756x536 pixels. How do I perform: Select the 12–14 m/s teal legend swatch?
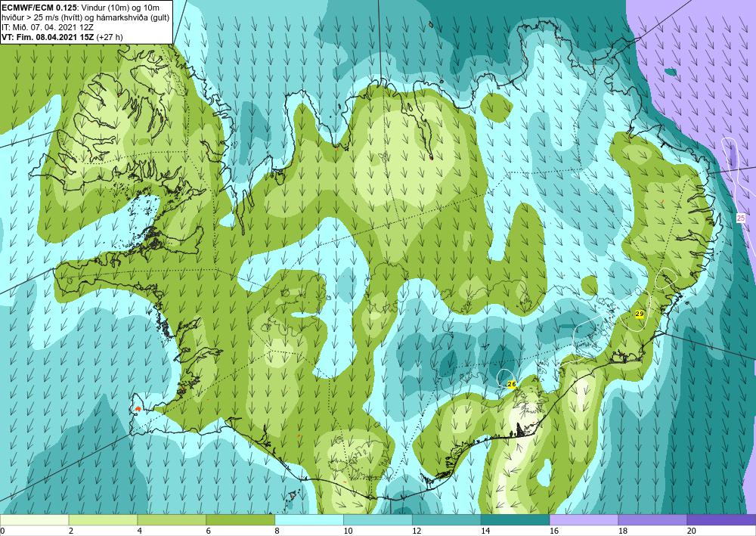point(447,520)
